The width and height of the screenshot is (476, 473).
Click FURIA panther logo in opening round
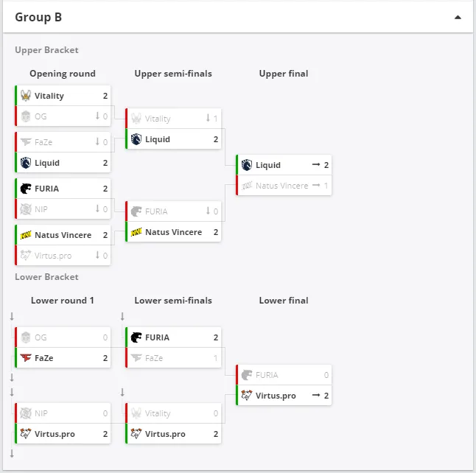coord(26,189)
